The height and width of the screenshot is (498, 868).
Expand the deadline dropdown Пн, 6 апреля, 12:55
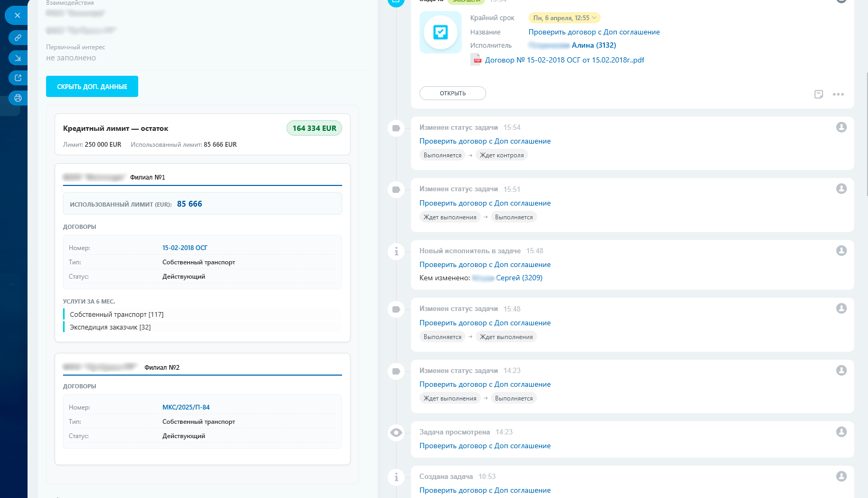point(565,18)
